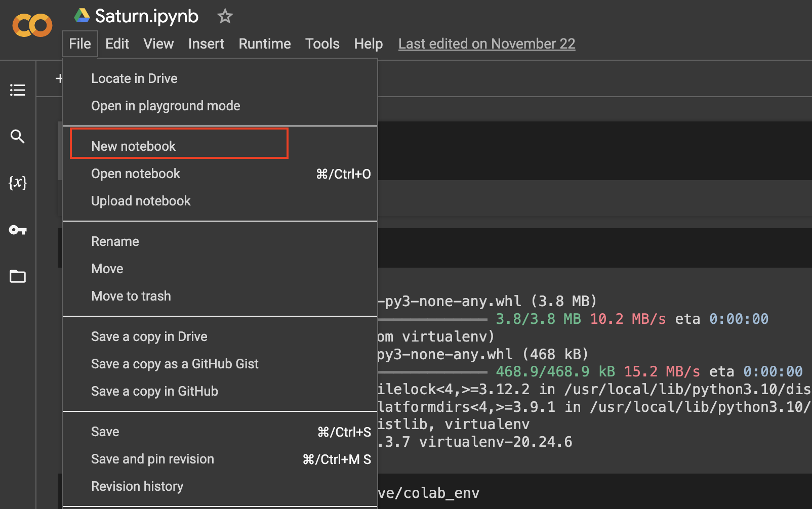Open the Tools menu

(322, 44)
